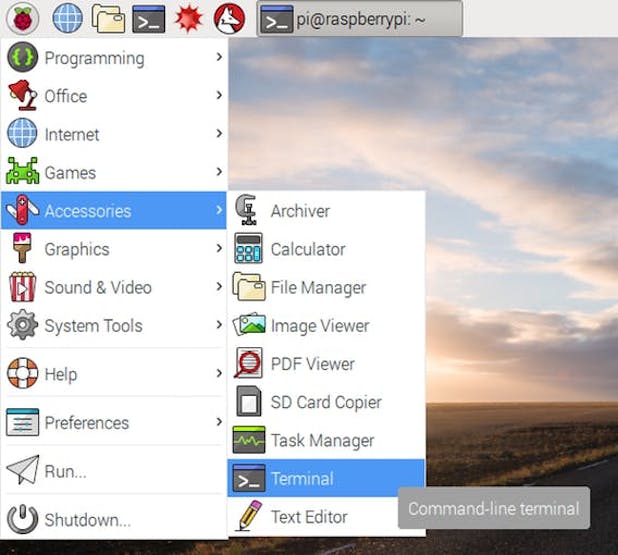Expand the System Tools submenu arrow
This screenshot has width=618, height=555.
click(x=219, y=324)
